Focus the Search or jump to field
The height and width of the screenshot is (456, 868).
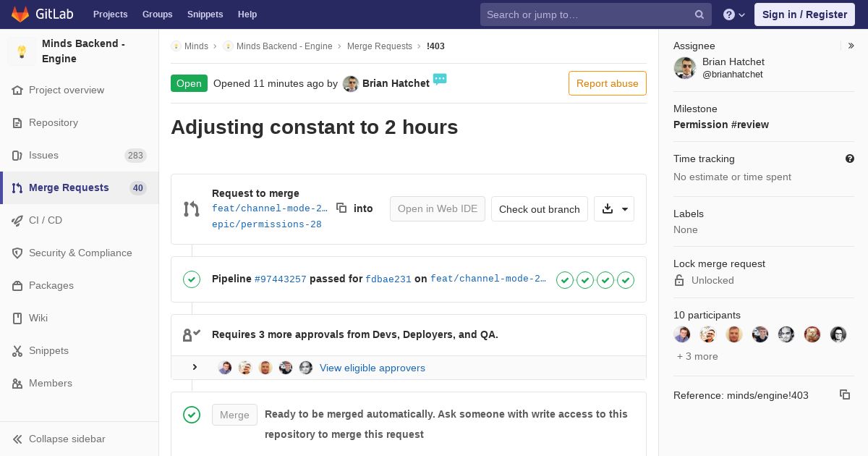596,14
